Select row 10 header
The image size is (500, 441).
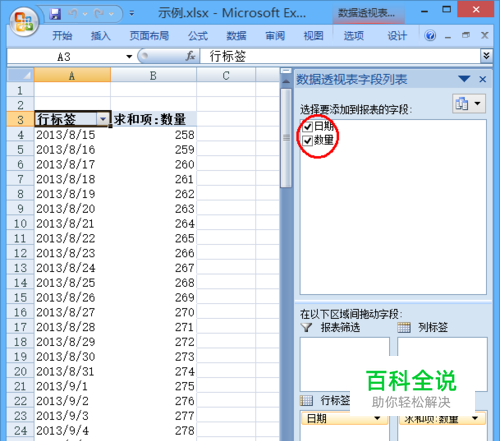coord(20,223)
